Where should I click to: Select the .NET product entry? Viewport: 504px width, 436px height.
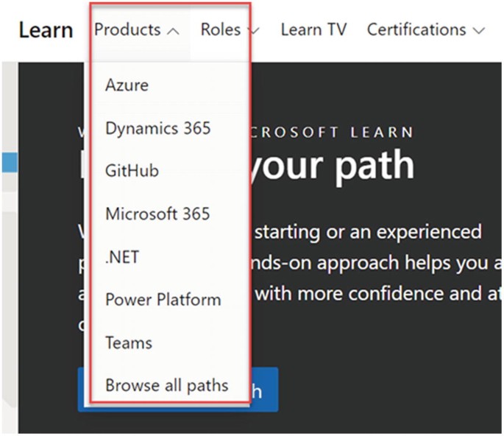122,257
